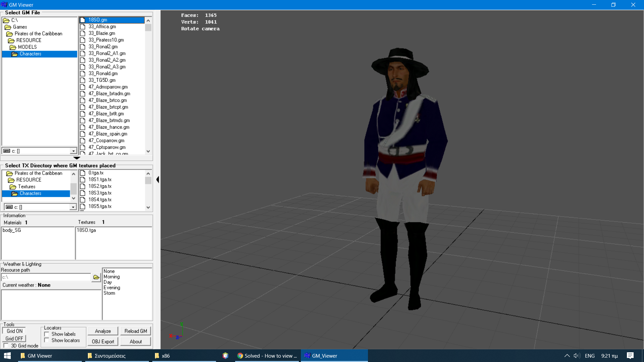
Task: Open the notification center icon
Action: point(630,356)
